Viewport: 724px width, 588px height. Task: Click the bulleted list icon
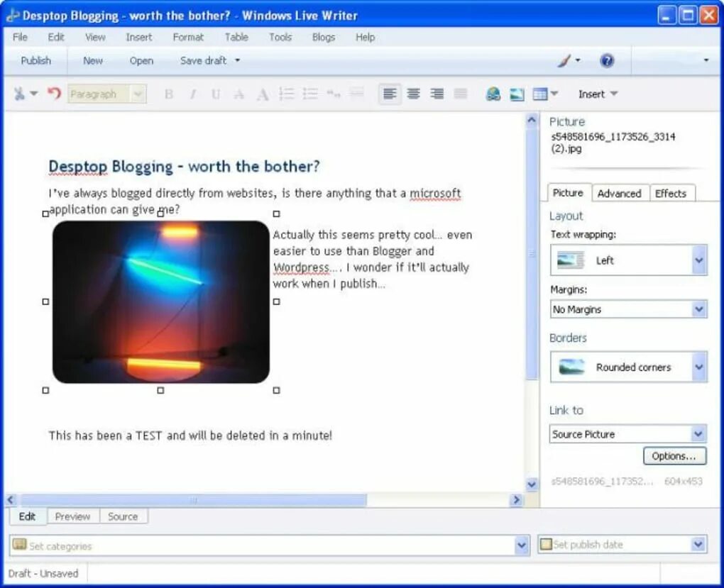310,94
